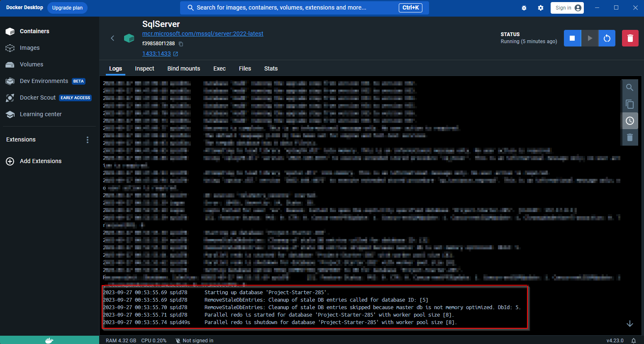The height and width of the screenshot is (344, 644).
Task: Jump to bottom of logs arrow
Action: (x=629, y=324)
